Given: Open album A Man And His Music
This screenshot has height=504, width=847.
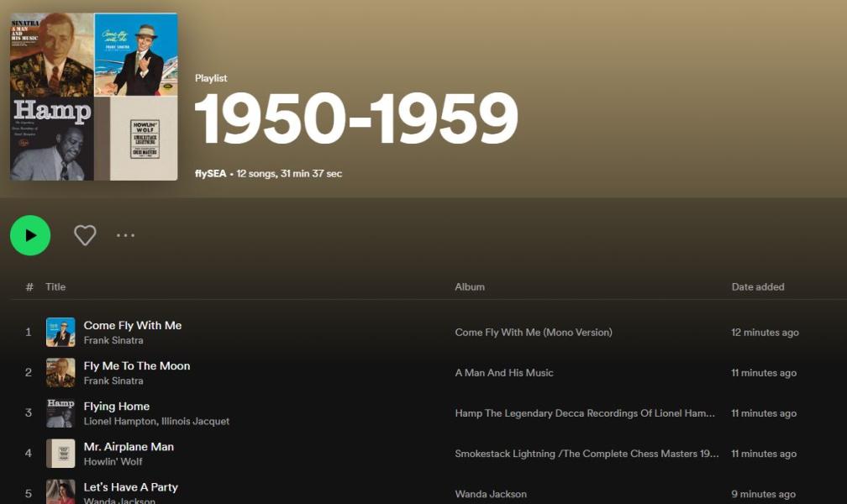Looking at the screenshot, I should click(504, 373).
